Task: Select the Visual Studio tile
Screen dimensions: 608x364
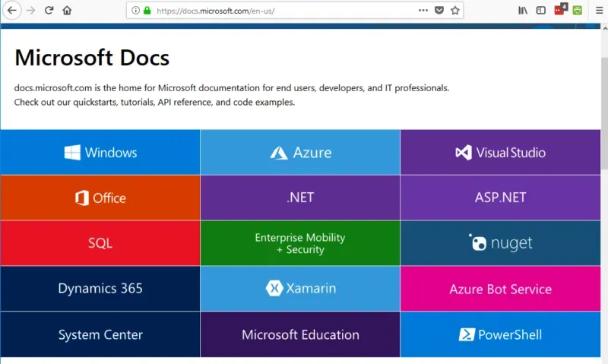Action: point(500,153)
